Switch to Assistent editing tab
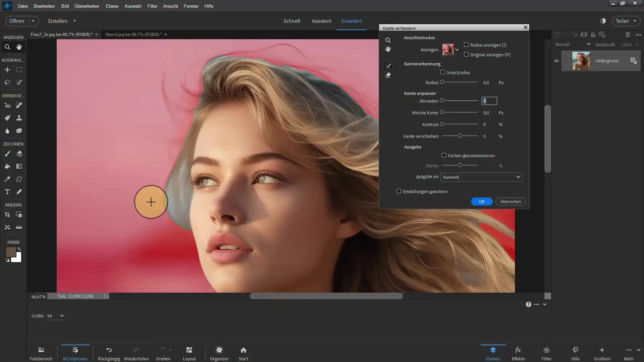The height and width of the screenshot is (362, 644). [x=321, y=20]
